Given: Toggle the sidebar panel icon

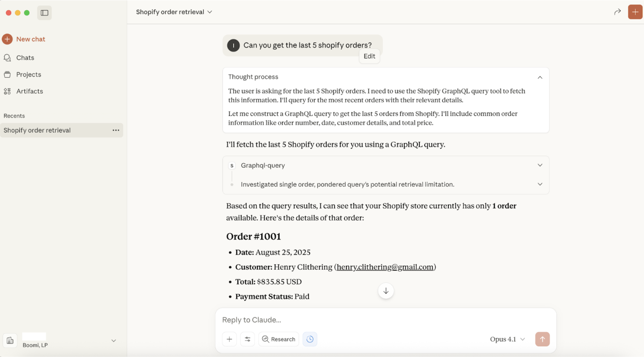Looking at the screenshot, I should pos(44,13).
